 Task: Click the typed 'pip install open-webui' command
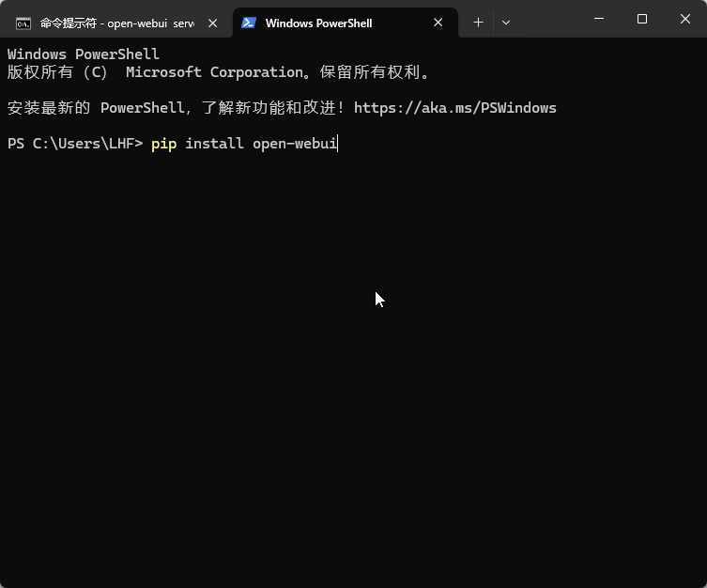click(244, 144)
